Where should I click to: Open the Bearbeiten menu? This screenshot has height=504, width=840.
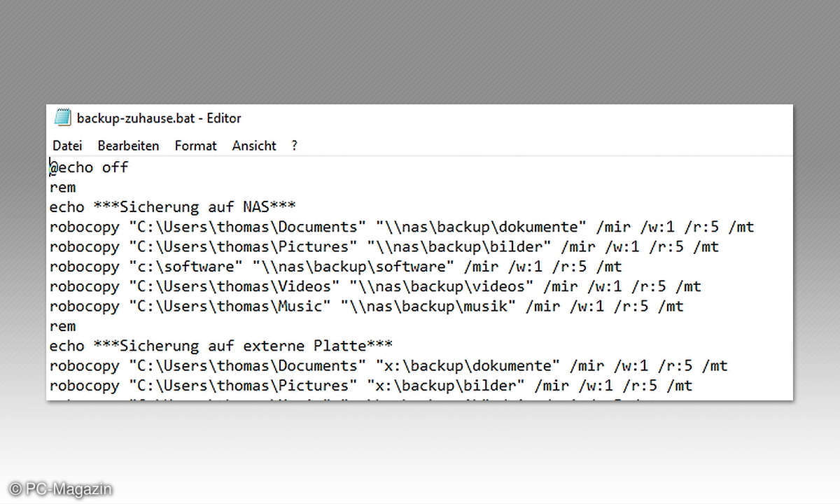[128, 146]
